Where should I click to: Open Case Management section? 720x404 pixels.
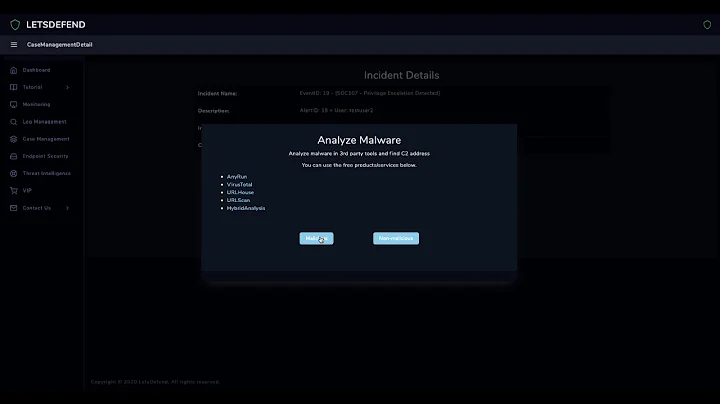[x=46, y=139]
